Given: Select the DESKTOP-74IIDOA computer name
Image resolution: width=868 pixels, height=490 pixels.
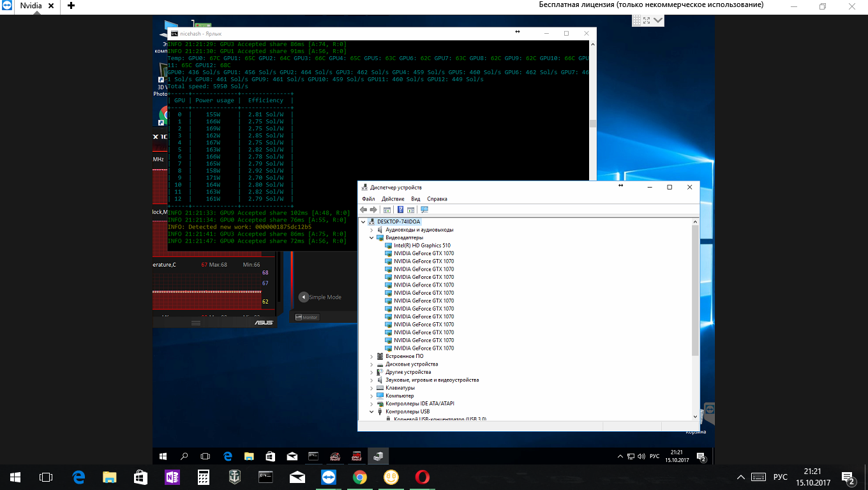Looking at the screenshot, I should 398,221.
